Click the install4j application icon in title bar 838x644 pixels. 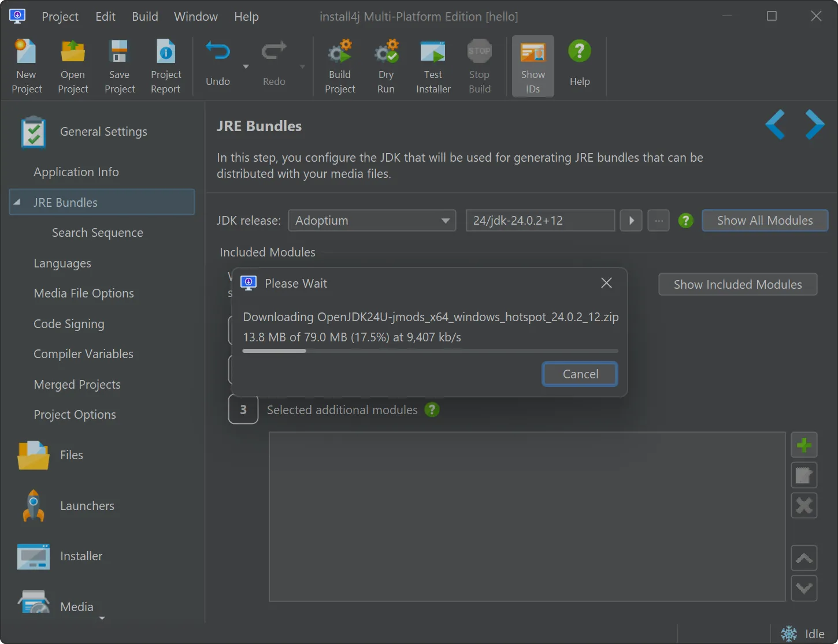pos(17,16)
